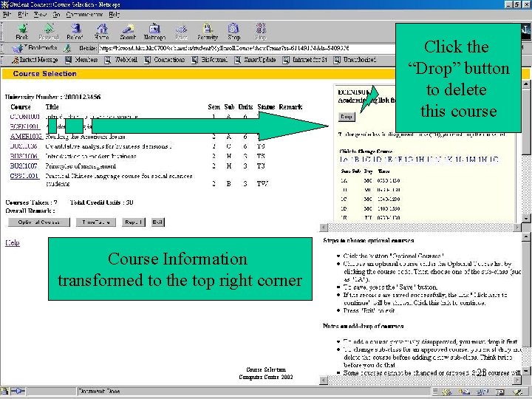
Task: Click the Exit button below course list
Action: 157,222
